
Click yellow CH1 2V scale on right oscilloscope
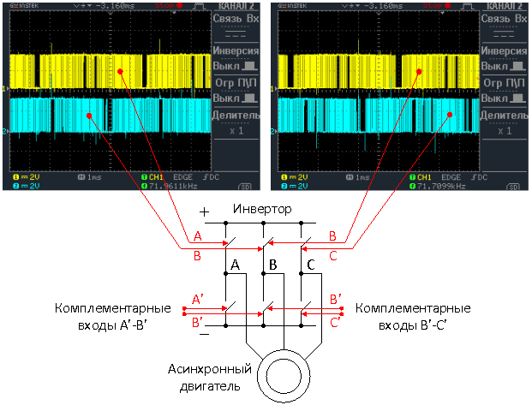(x=294, y=177)
